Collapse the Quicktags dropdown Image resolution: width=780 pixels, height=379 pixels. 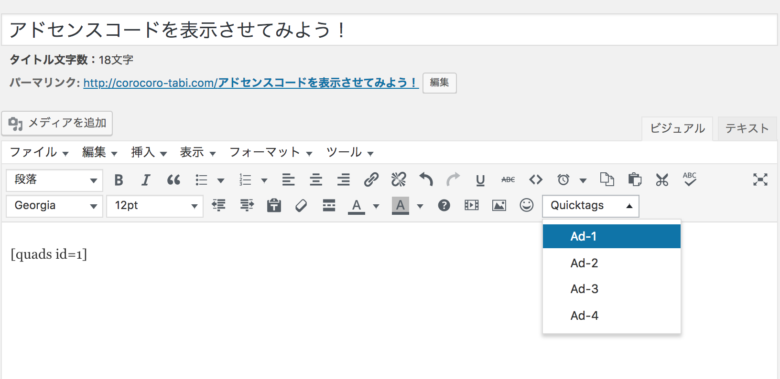[x=591, y=206]
